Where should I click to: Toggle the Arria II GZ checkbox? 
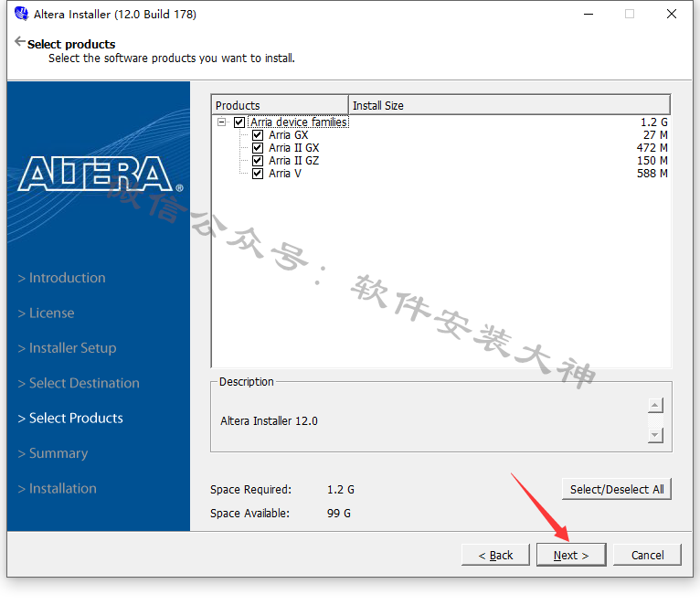pyautogui.click(x=258, y=161)
